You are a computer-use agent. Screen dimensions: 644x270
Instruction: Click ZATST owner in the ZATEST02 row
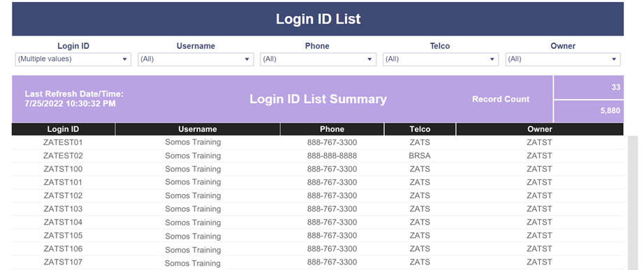click(x=540, y=156)
